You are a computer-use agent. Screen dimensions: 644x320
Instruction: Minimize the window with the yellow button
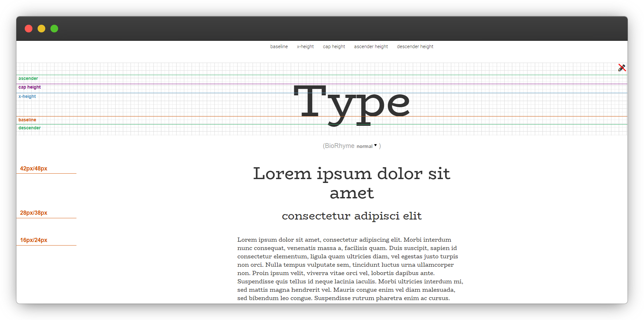tap(41, 29)
